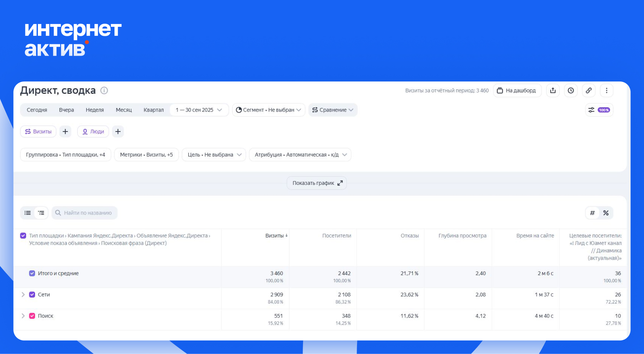Uncheck the Поиск row checkbox

click(x=32, y=316)
